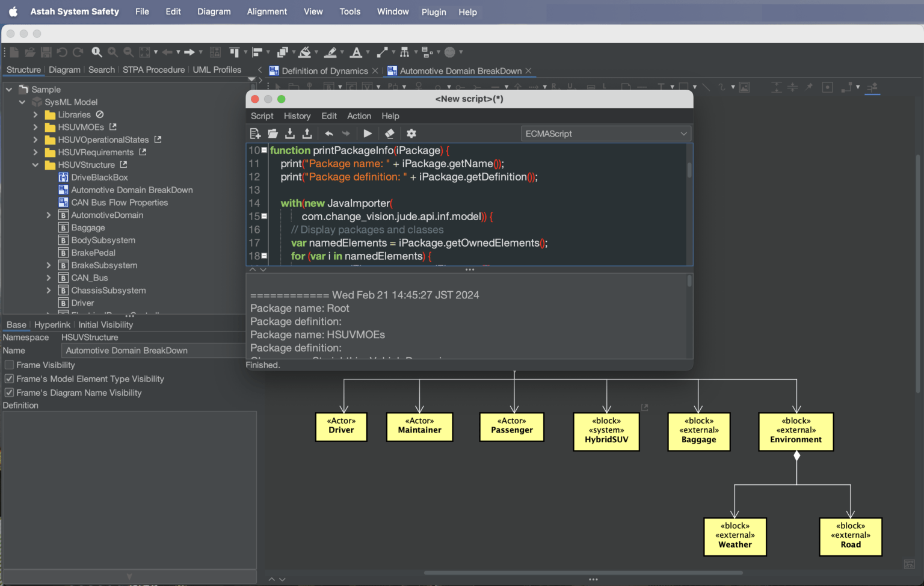This screenshot has height=586, width=924.
Task: Uncheck Frame's Model Element Type Visibility
Action: (9, 378)
